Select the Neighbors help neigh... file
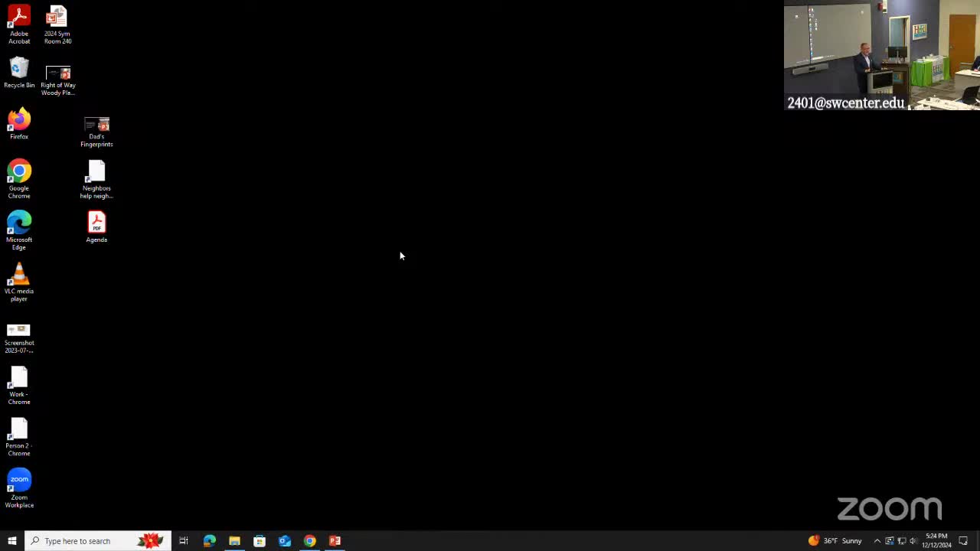 96,180
